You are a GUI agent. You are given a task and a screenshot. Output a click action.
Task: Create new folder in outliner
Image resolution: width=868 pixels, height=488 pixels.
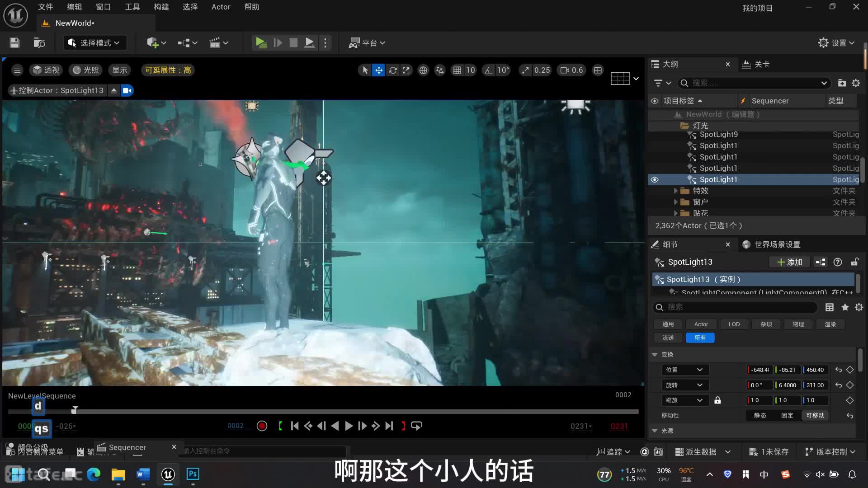coord(842,83)
